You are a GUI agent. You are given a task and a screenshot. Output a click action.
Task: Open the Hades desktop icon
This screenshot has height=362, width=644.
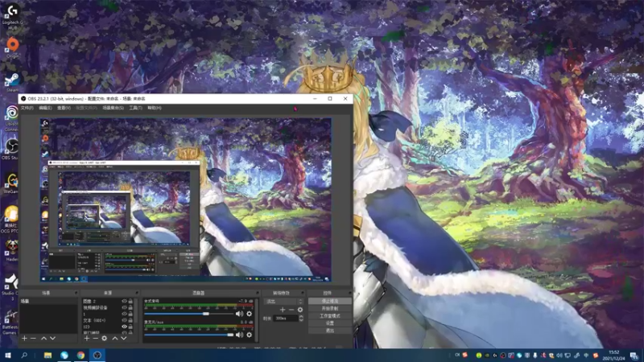(11, 251)
